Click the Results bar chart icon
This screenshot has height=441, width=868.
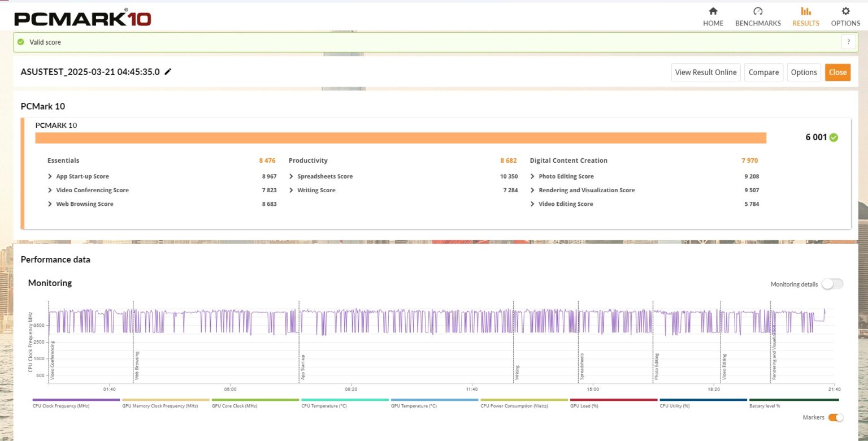[x=805, y=11]
